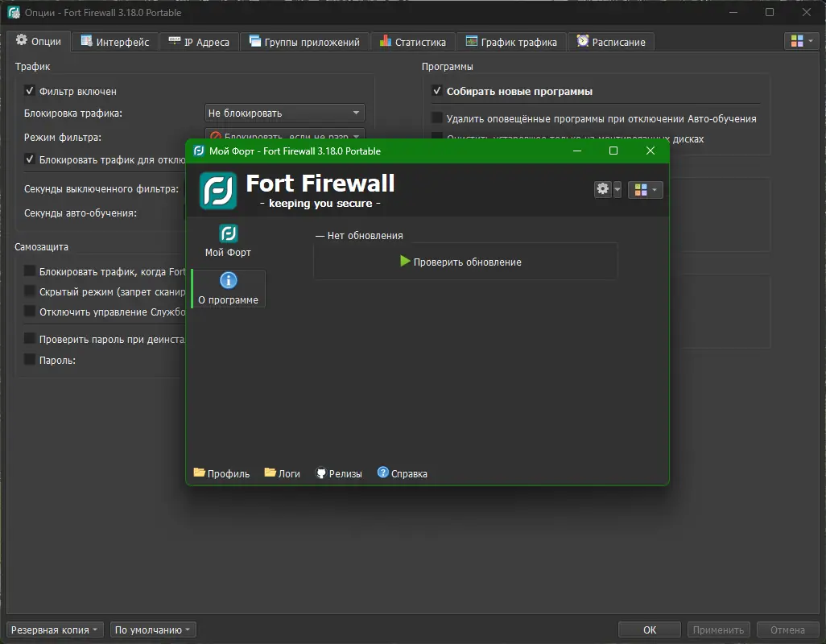
Task: Open the IP Адреса tab
Action: tap(199, 42)
